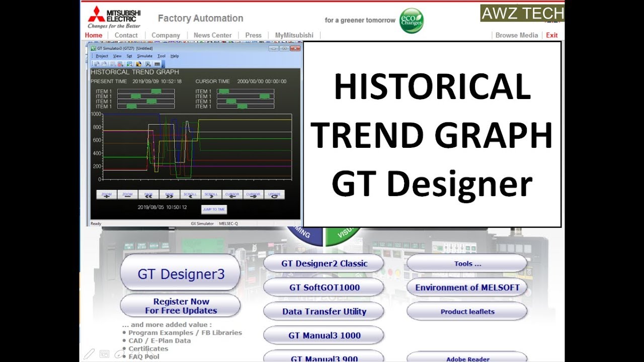
Task: Click the eco Changes green logo
Action: tap(411, 21)
